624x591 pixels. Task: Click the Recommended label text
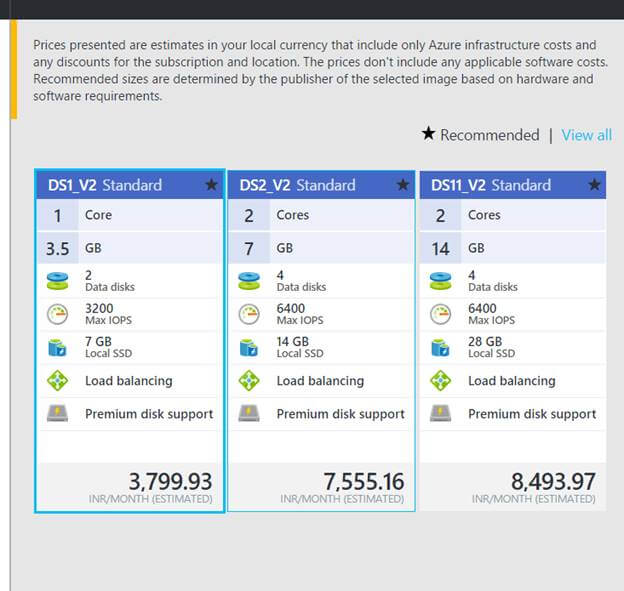[490, 135]
